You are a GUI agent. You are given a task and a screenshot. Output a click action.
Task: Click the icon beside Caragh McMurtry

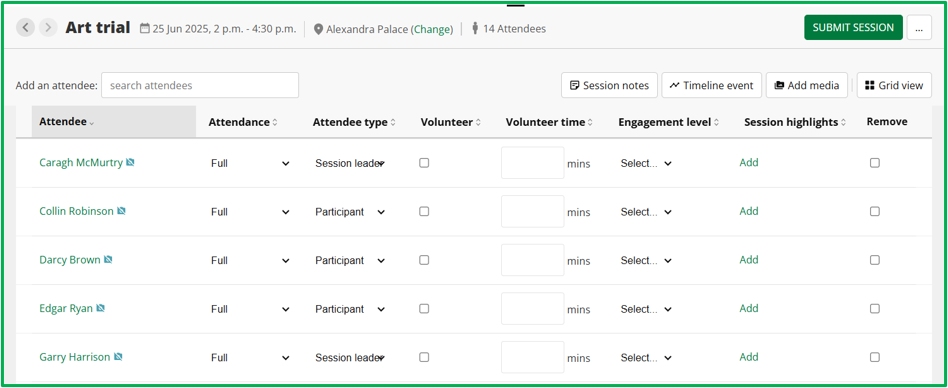click(131, 163)
